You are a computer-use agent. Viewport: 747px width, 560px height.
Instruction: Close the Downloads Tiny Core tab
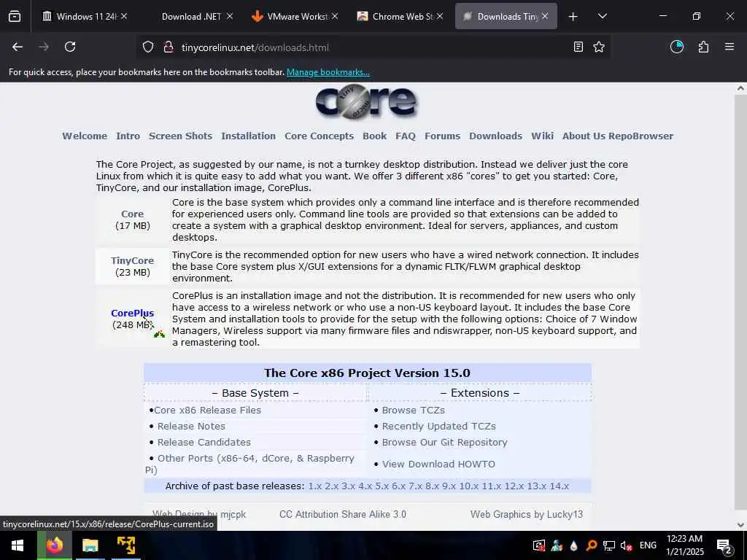(x=545, y=16)
